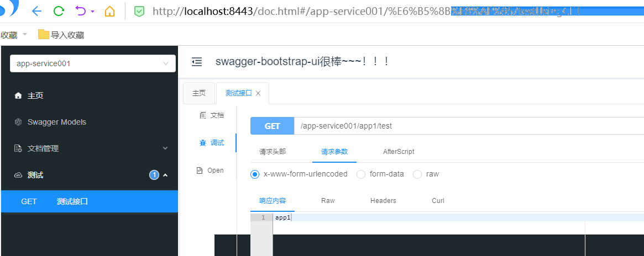Open the 导入收藏 bookmarks folder

[61, 35]
